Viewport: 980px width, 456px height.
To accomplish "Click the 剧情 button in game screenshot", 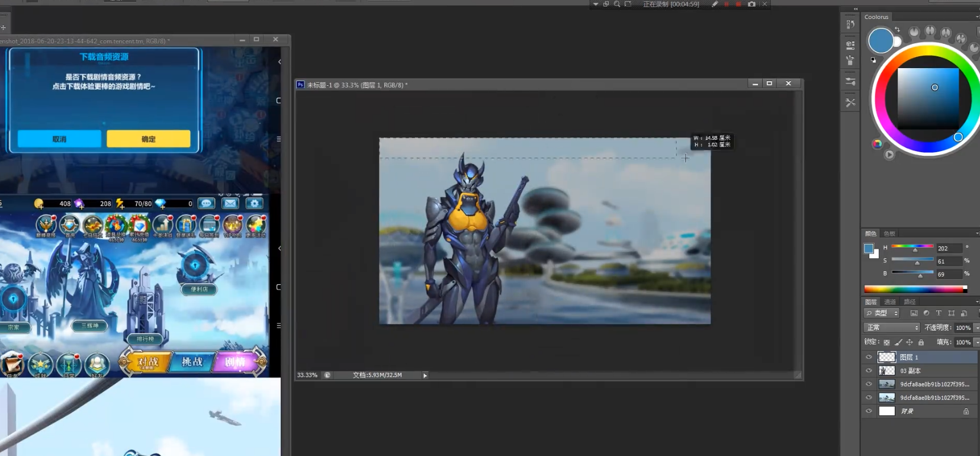I will coord(237,362).
